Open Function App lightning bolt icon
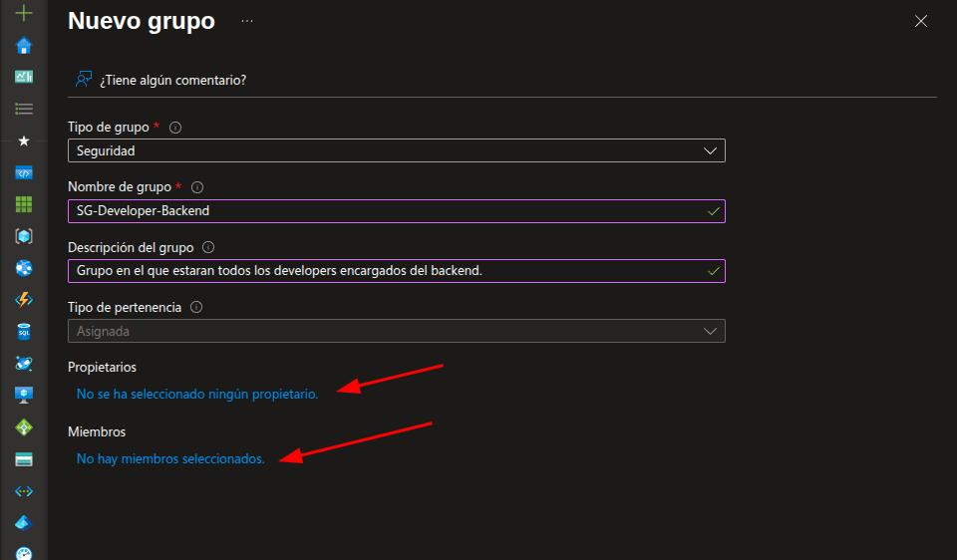 coord(24,300)
